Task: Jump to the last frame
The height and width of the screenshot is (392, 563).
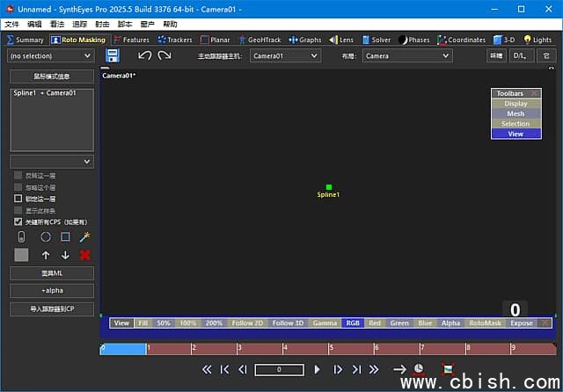Action: point(356,370)
